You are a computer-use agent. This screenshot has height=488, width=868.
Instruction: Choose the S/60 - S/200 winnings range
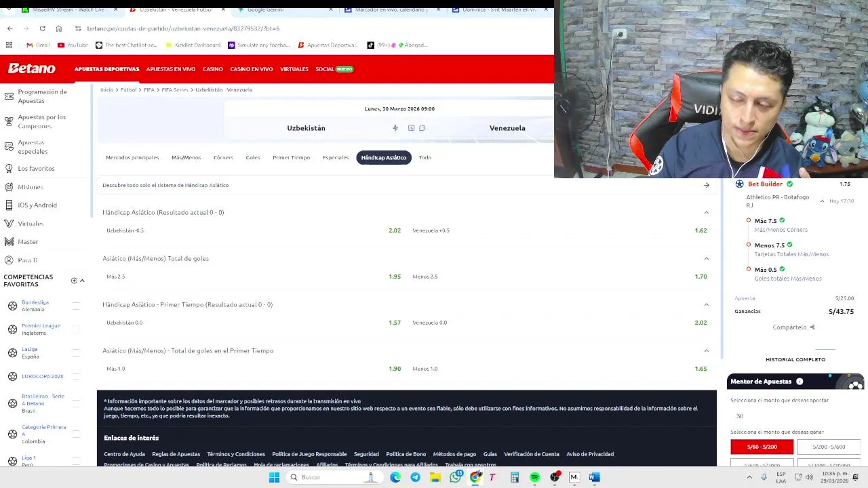point(762,447)
